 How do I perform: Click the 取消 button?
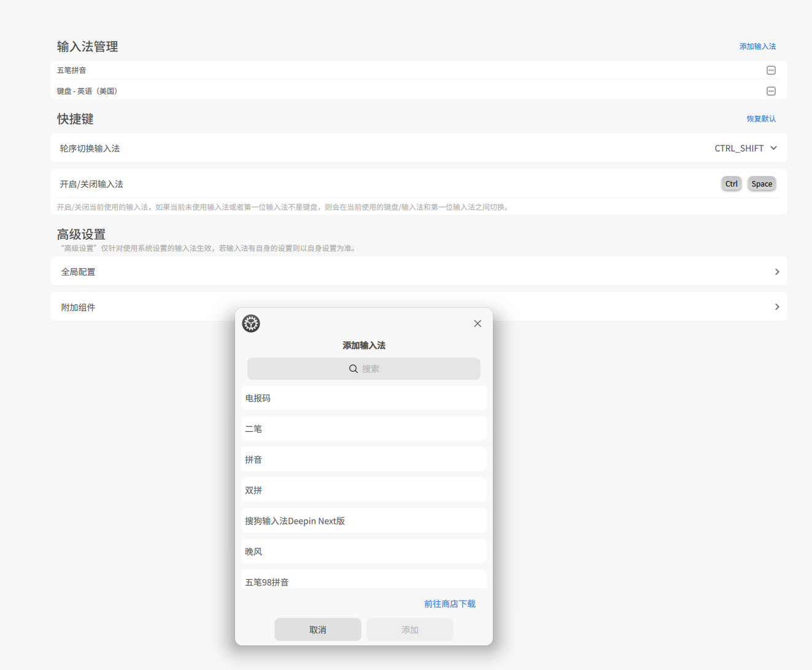318,630
